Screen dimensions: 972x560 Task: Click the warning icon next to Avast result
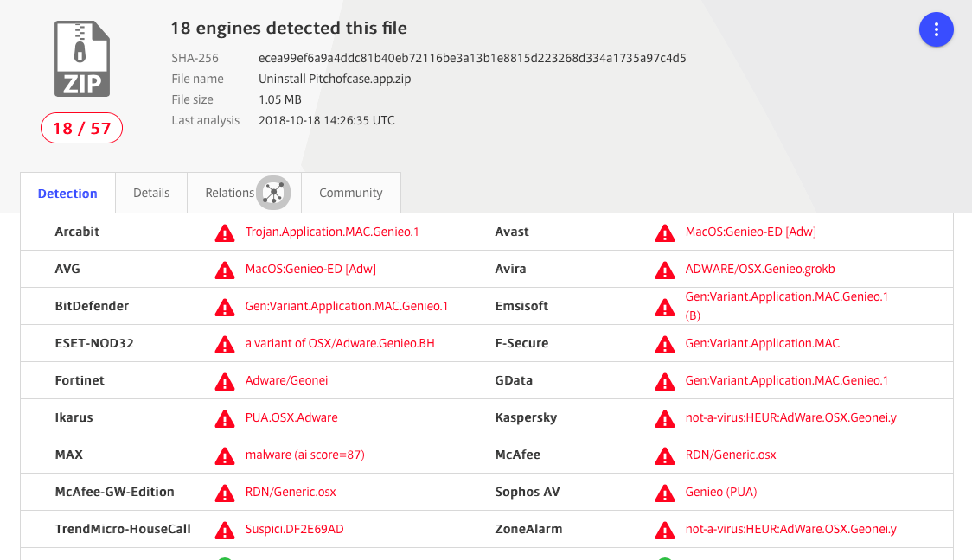click(664, 232)
